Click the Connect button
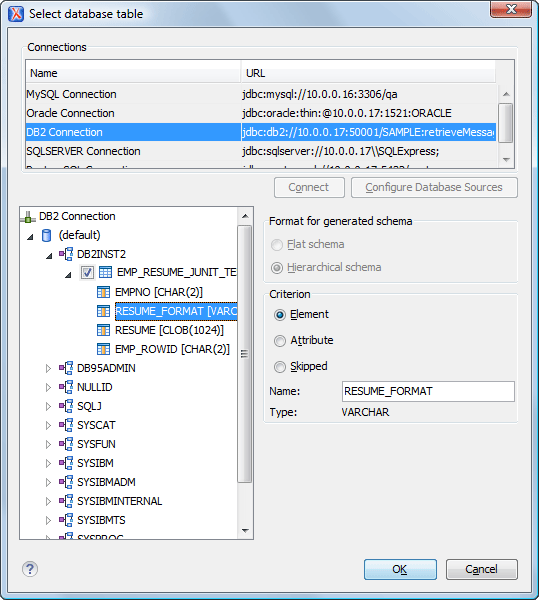539x600 pixels. click(309, 187)
